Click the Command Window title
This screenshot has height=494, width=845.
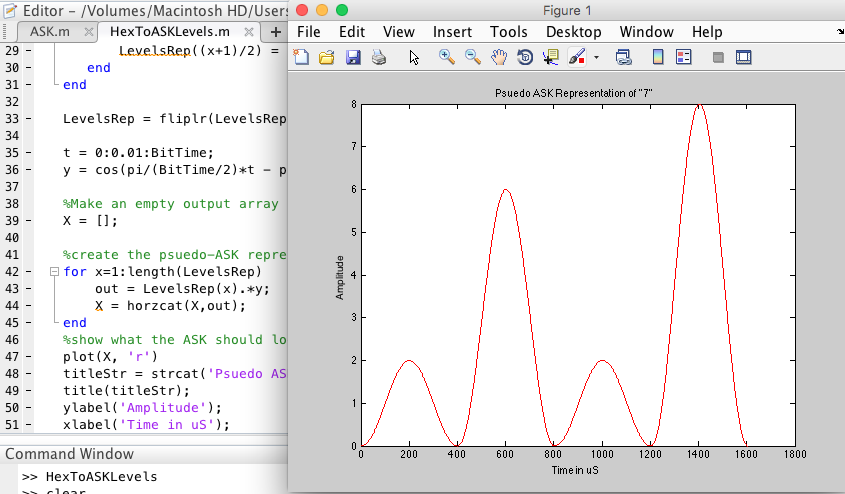click(69, 454)
